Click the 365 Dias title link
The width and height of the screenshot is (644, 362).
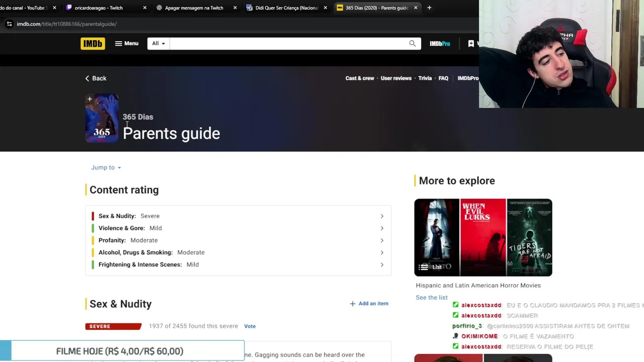(x=138, y=117)
